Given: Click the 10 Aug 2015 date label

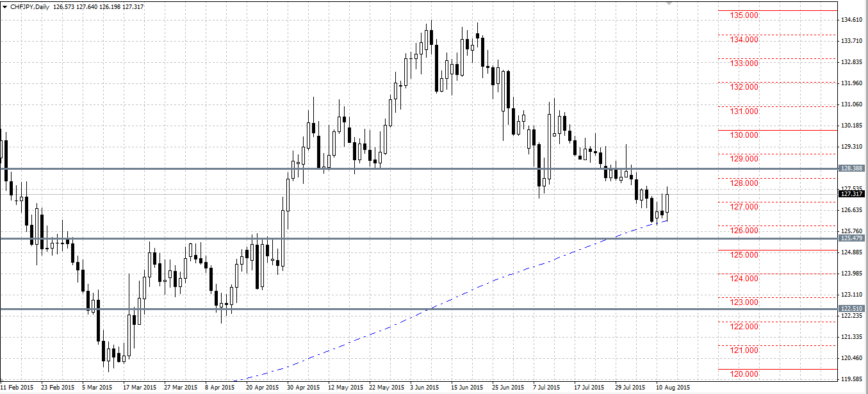Looking at the screenshot, I should [x=672, y=388].
